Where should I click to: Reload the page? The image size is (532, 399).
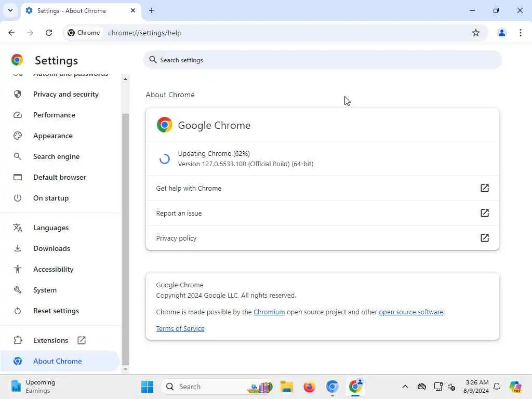[x=49, y=33]
